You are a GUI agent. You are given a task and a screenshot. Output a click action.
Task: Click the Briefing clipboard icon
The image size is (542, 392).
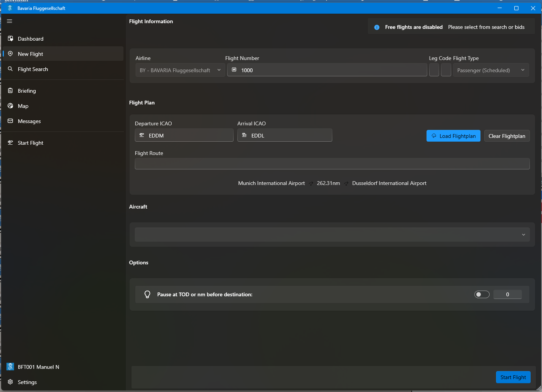[10, 91]
